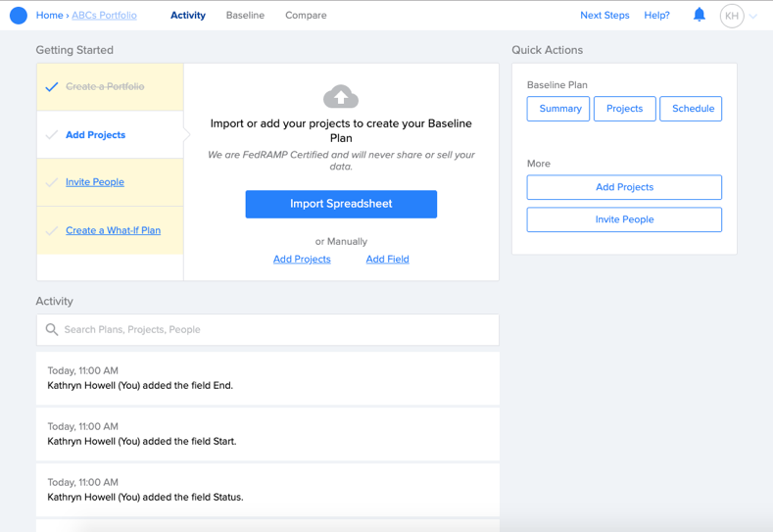
Task: Click the checkmark beside Invite People step
Action: pyautogui.click(x=52, y=182)
